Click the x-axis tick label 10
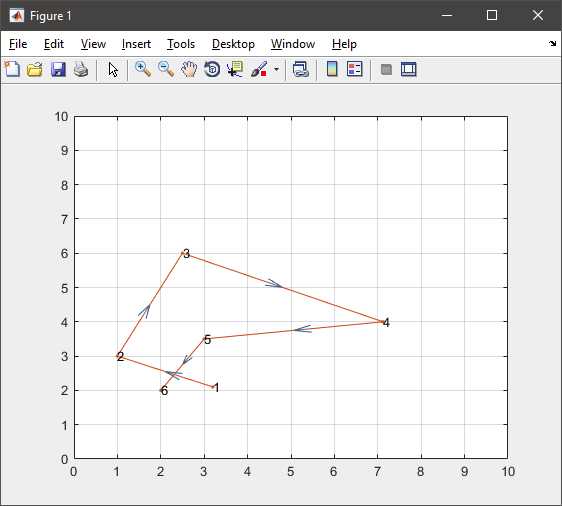This screenshot has width=562, height=506. (x=508, y=472)
